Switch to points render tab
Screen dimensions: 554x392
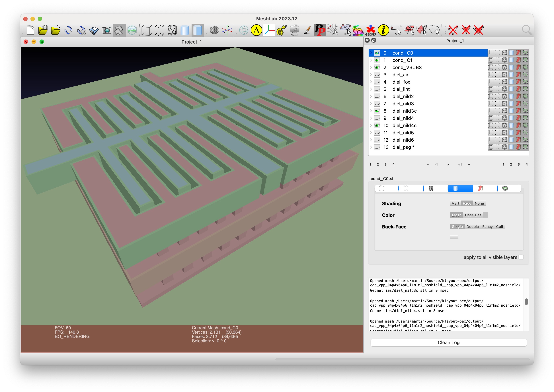click(411, 188)
